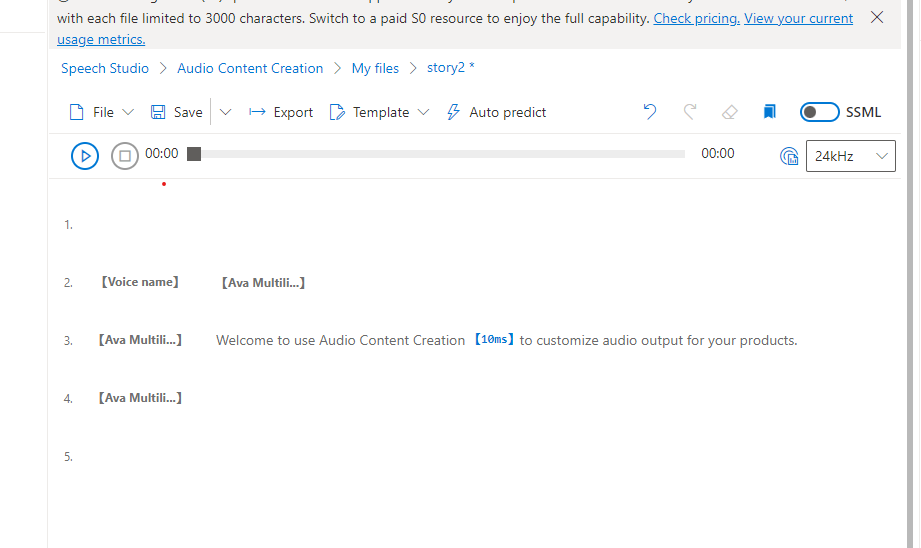The width and height of the screenshot is (921, 548).
Task: Click the text 'Welcome to use Audio Content Creation'
Action: tap(341, 341)
